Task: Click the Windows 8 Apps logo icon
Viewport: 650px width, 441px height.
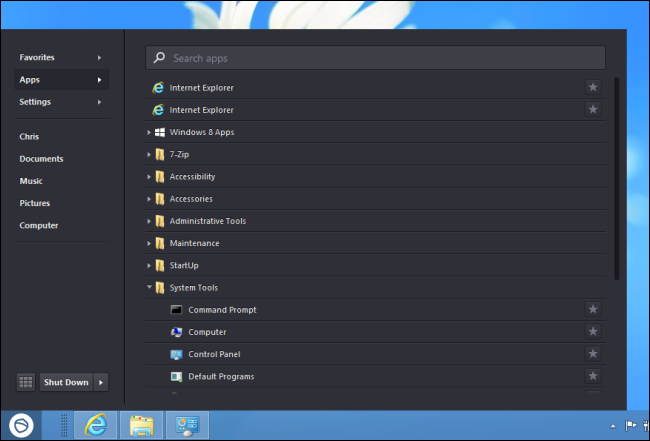Action: click(160, 132)
